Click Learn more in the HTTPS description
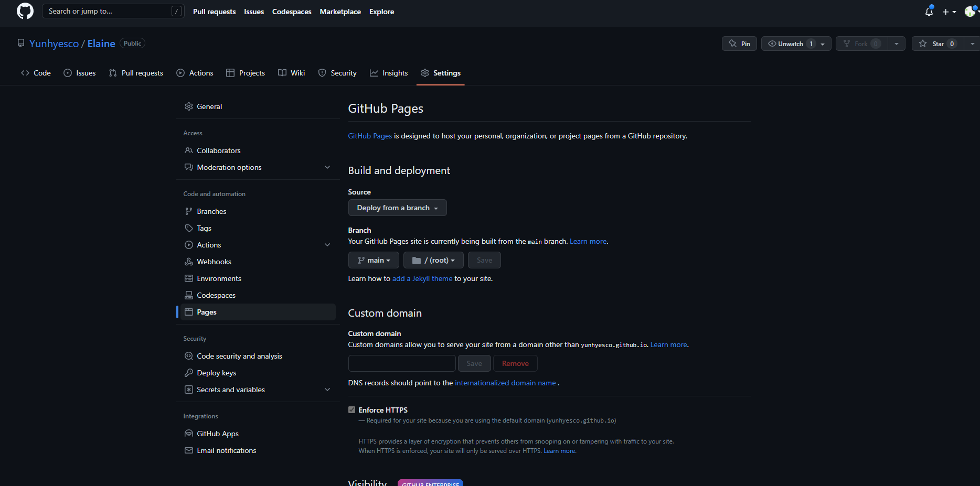Screen dimensions: 980x486 [x=559, y=451]
